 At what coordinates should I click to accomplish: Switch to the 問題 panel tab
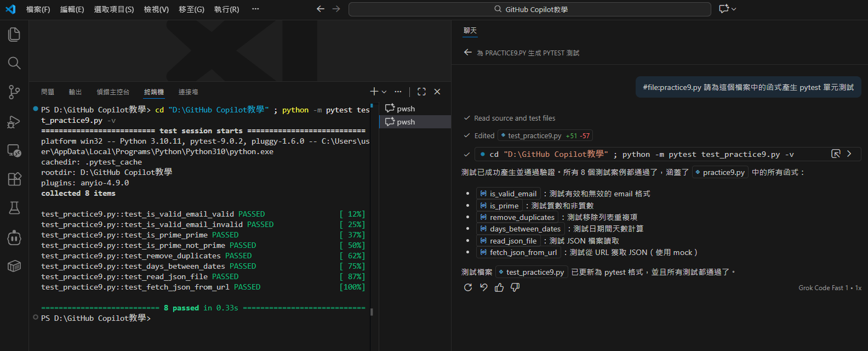point(48,92)
